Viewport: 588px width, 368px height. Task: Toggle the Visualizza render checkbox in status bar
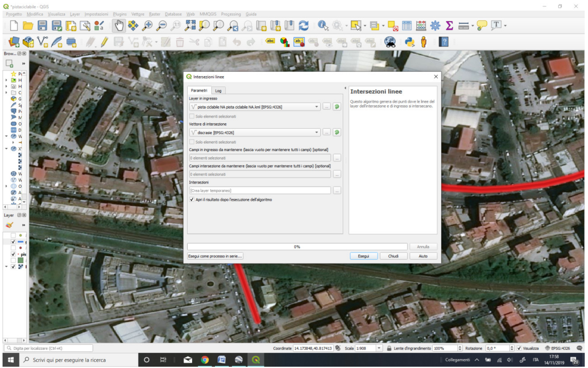coord(519,348)
